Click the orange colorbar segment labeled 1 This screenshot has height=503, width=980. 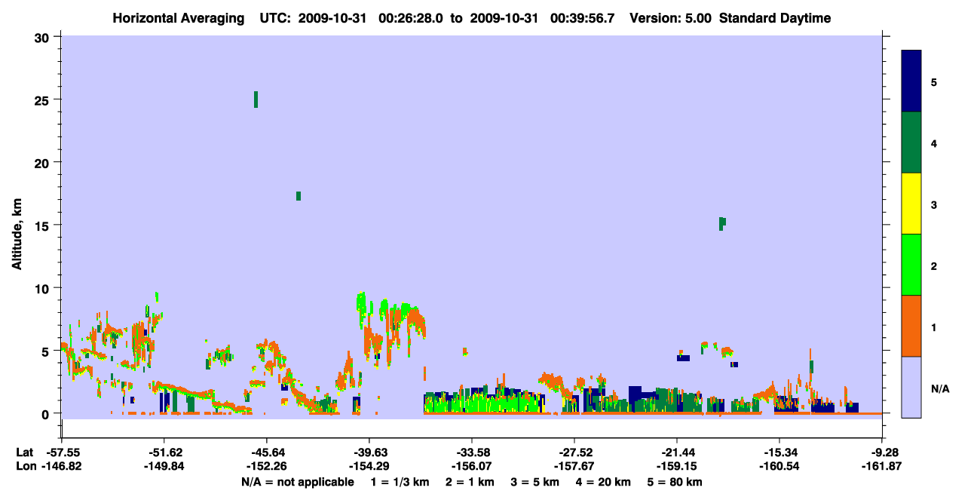point(911,326)
